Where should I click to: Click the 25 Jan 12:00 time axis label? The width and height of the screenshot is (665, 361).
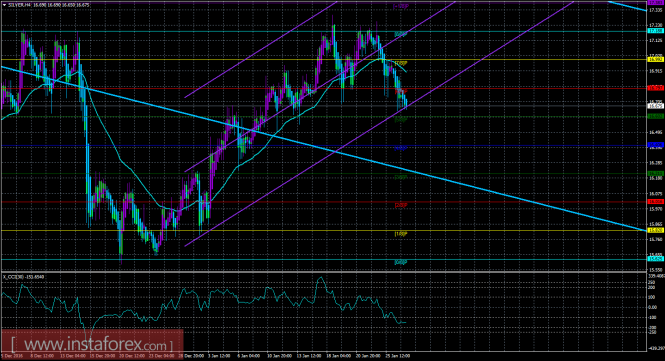click(x=399, y=356)
